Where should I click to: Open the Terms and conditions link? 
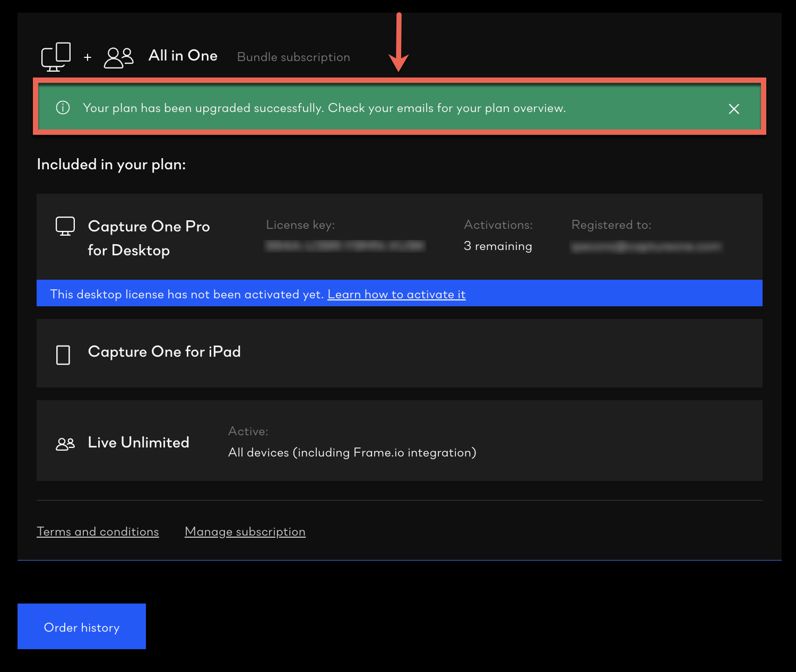[x=98, y=531]
